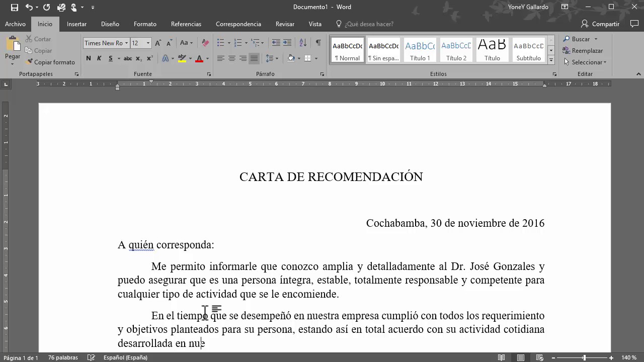Open the Times New Roman font dropdown
This screenshot has height=362, width=644.
pyautogui.click(x=126, y=43)
